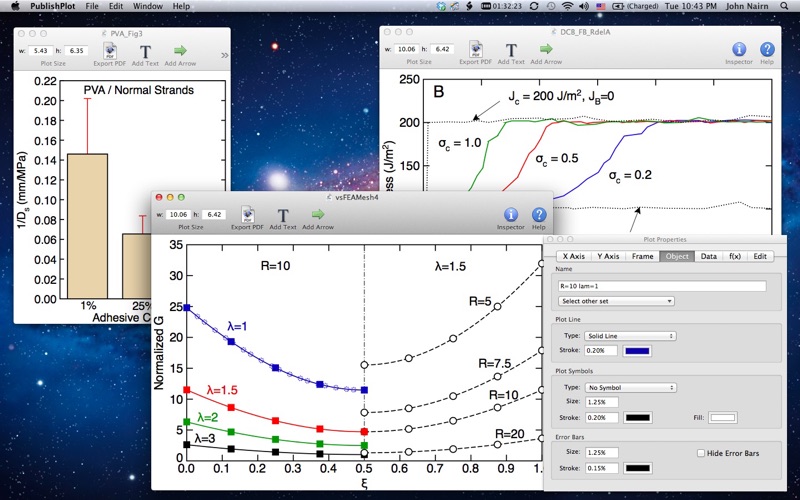This screenshot has height=500, width=800.
Task: Enable Hide Error Bars checkbox
Action: pyautogui.click(x=701, y=453)
